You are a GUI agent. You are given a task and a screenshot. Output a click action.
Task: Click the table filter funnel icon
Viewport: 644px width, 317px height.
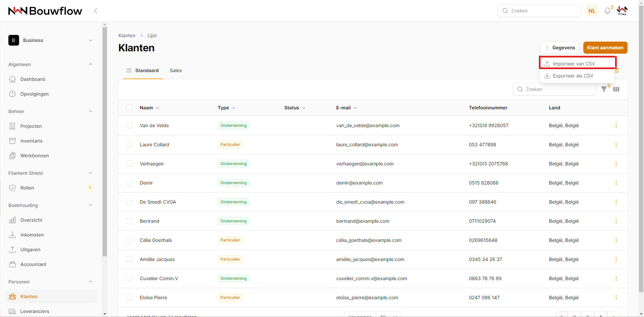coord(604,89)
